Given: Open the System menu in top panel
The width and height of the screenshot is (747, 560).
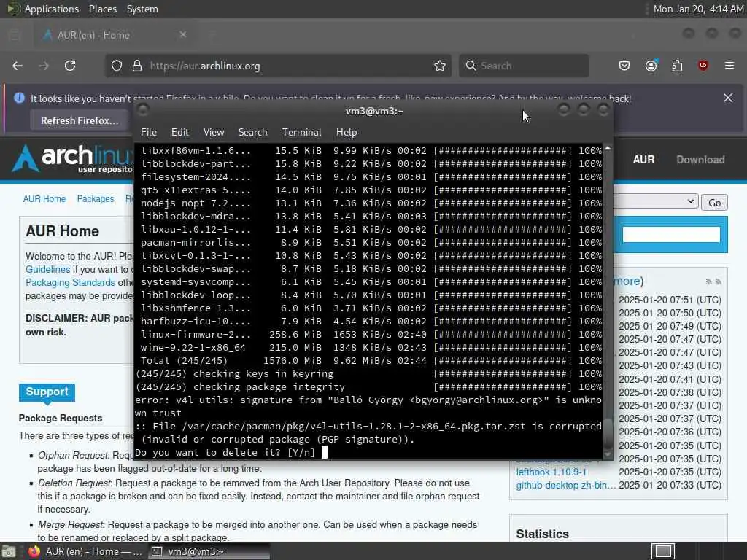Looking at the screenshot, I should (x=142, y=9).
